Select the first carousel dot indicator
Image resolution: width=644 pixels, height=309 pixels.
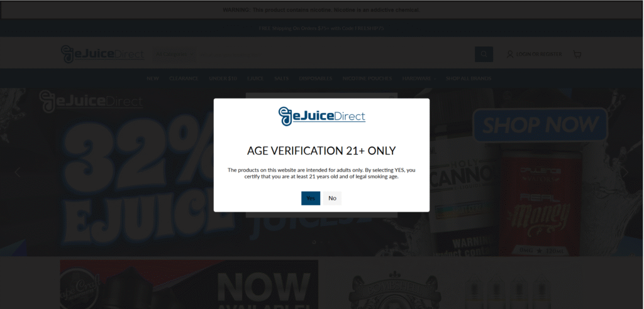tap(314, 242)
